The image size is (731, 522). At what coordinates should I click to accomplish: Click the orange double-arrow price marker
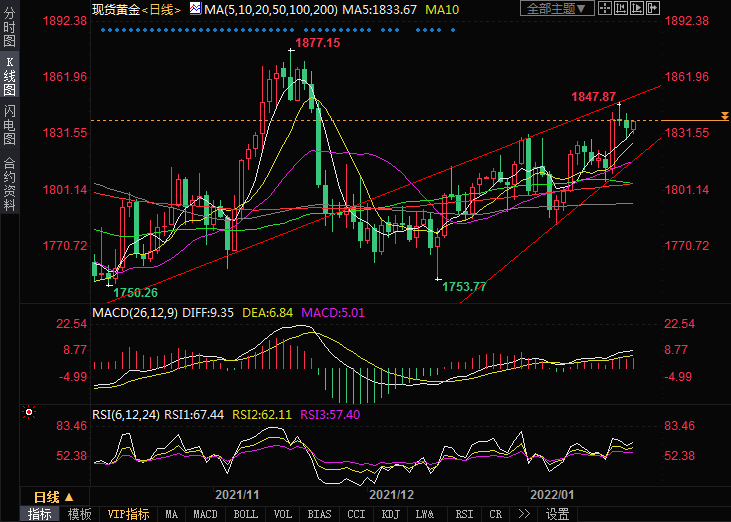723,120
